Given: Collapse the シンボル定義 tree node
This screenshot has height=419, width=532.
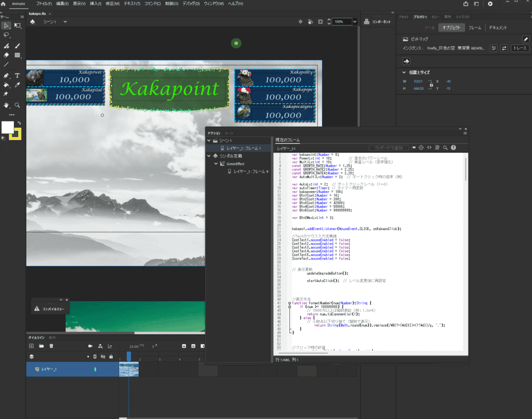Looking at the screenshot, I should pos(209,156).
